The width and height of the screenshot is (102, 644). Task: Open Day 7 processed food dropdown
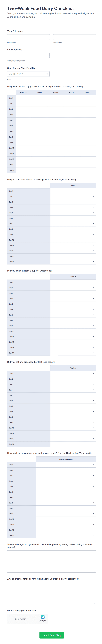click(73, 406)
